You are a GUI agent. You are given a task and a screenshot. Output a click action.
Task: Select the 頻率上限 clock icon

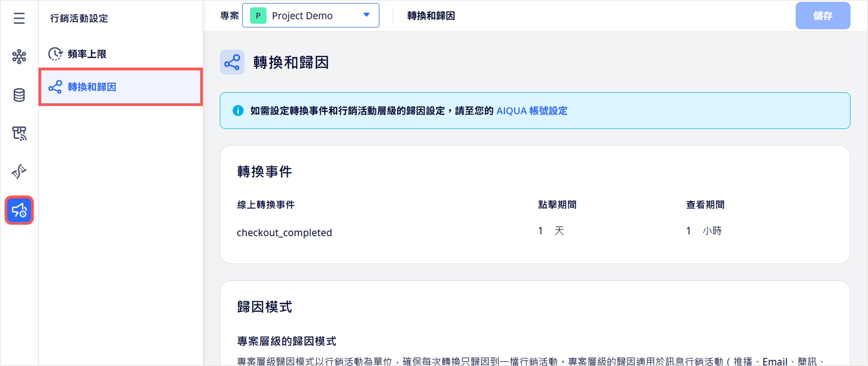[55, 54]
